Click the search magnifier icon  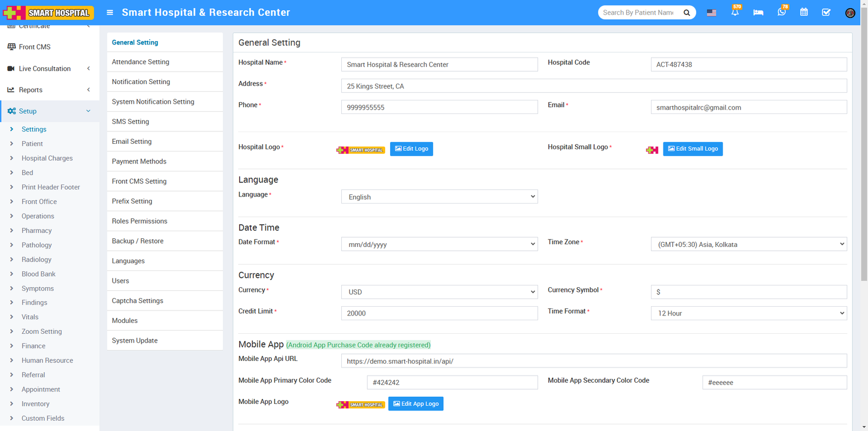687,12
